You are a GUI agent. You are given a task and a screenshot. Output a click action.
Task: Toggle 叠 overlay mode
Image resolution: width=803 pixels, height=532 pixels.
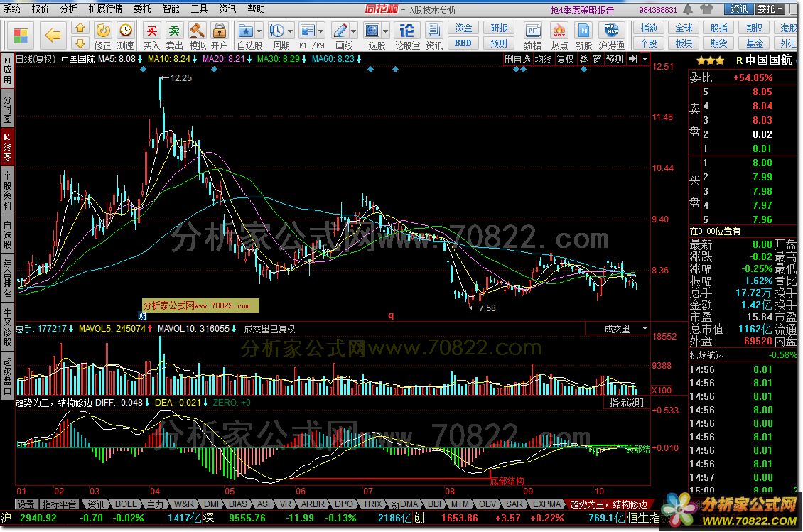pos(584,59)
